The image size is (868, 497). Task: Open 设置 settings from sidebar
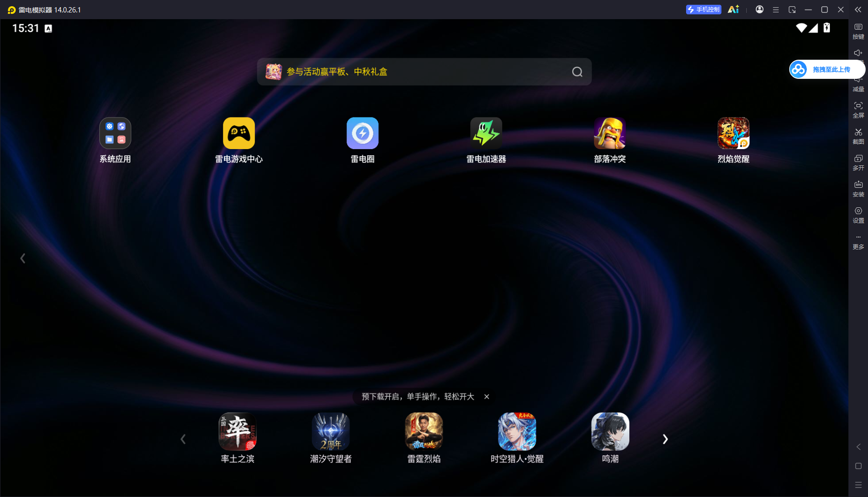click(858, 215)
